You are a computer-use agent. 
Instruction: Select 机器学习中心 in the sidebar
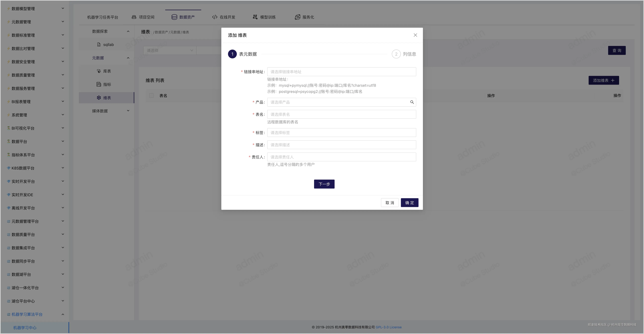(x=25, y=327)
